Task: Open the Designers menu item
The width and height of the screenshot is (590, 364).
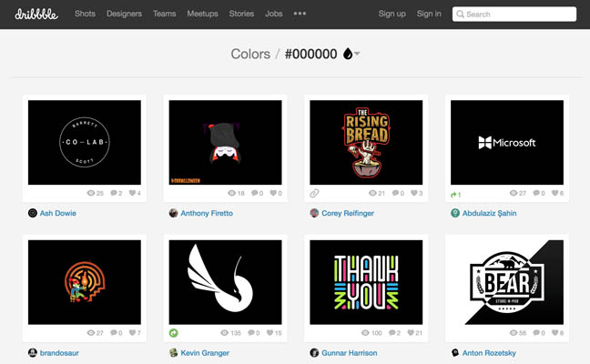Action: (124, 14)
